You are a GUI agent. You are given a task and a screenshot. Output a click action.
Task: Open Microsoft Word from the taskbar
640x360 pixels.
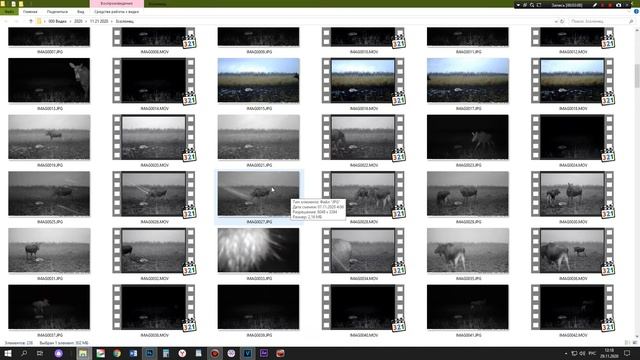[x=133, y=353]
